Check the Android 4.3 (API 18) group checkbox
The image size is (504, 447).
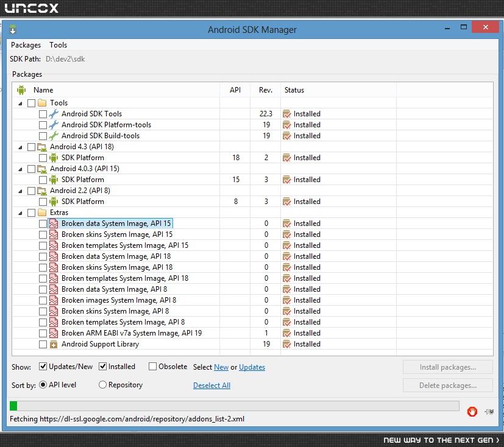31,147
